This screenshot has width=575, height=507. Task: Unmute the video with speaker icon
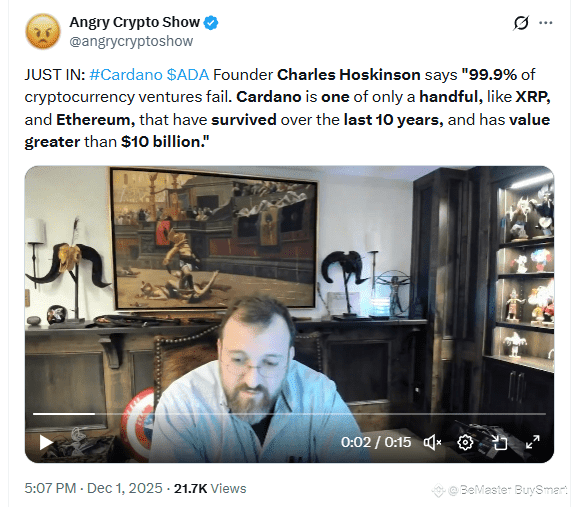pos(432,442)
